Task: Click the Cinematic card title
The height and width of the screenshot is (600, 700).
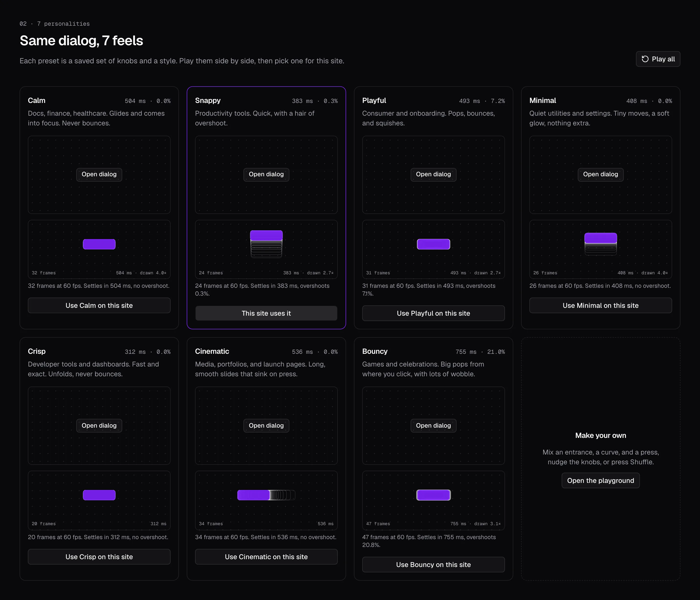Action: tap(212, 351)
